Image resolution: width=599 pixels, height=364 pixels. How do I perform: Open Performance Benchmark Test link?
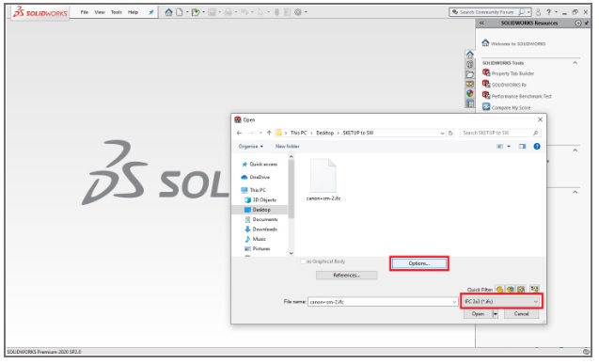[522, 96]
